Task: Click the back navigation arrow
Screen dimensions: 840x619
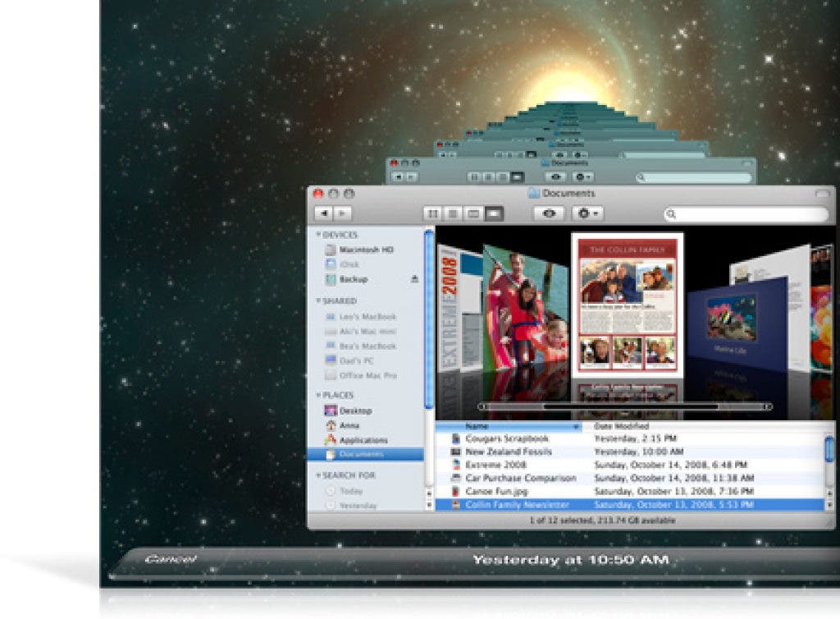Action: click(324, 213)
